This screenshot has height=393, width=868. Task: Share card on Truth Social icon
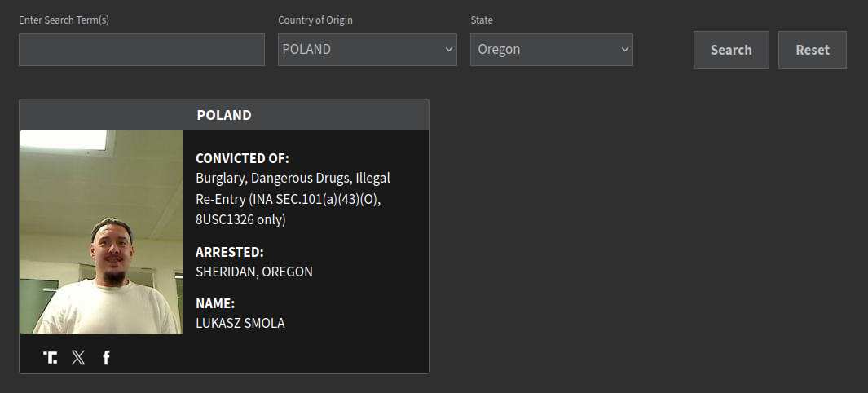(x=50, y=358)
